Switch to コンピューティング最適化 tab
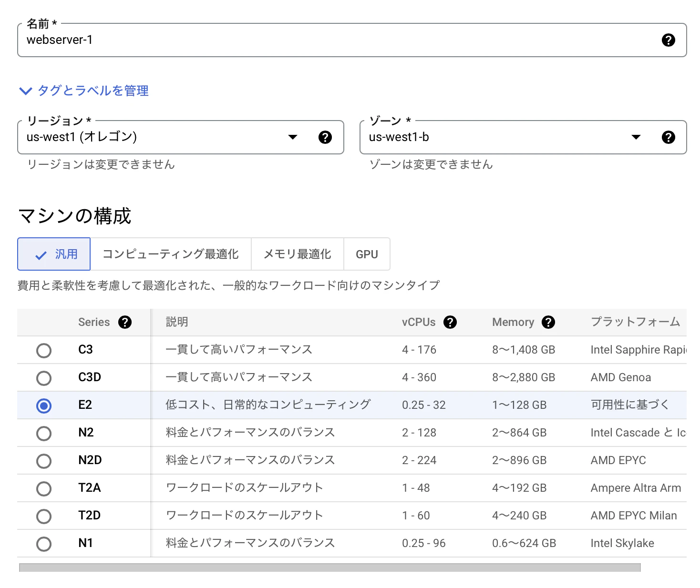 click(x=171, y=254)
